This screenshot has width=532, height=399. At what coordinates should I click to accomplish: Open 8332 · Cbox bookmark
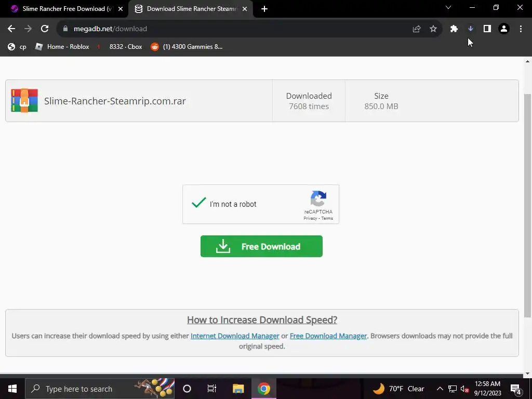[x=119, y=47]
